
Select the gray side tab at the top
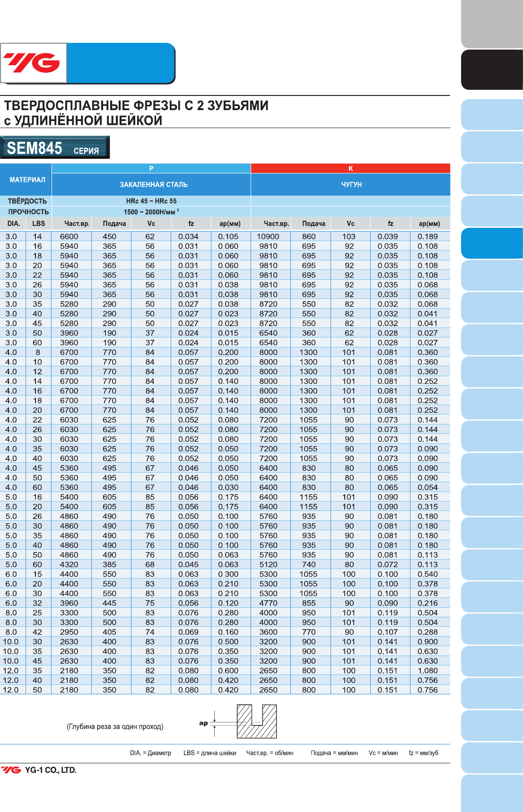492,24
